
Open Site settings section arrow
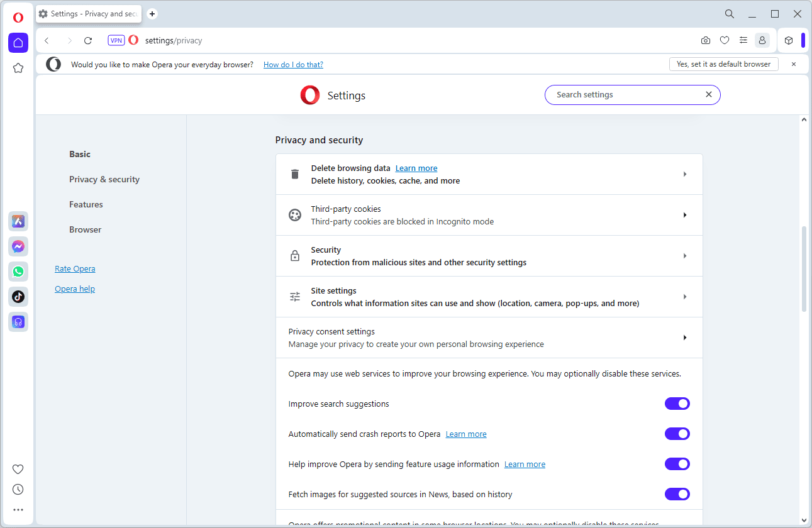pyautogui.click(x=684, y=297)
